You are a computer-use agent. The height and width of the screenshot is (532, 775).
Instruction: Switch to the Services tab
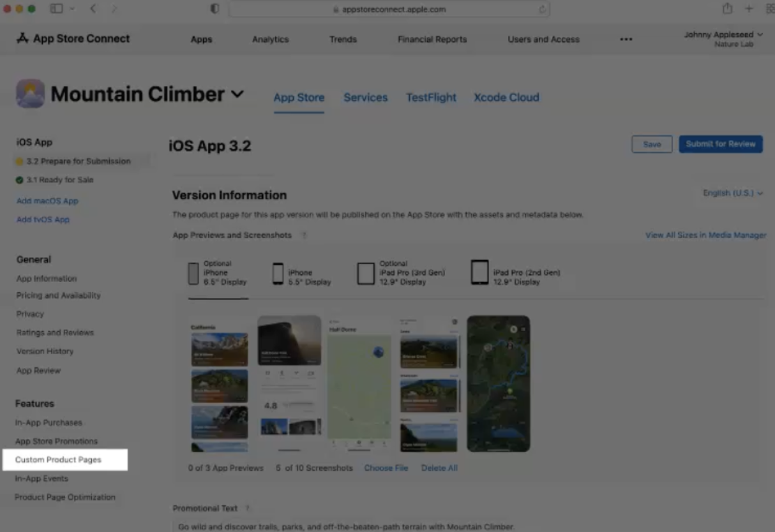pos(366,98)
